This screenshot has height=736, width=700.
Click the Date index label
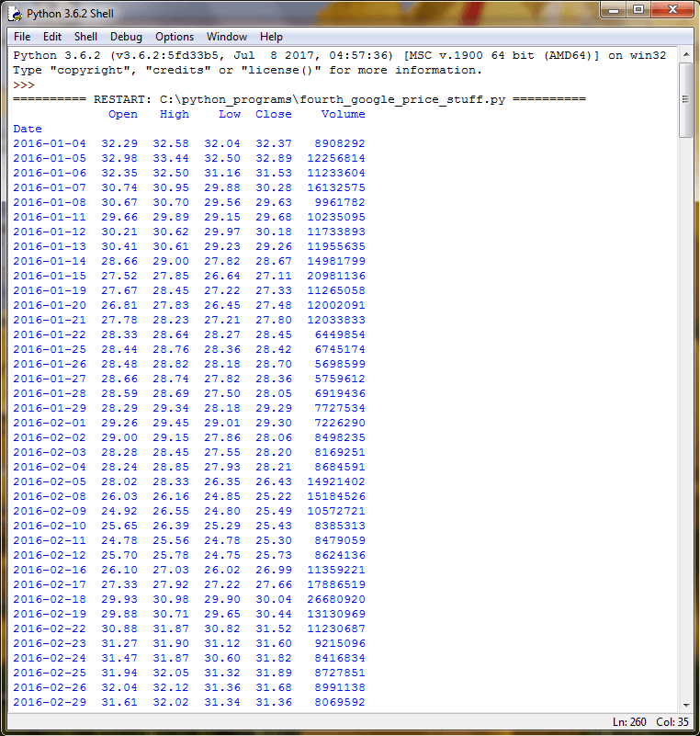click(28, 129)
